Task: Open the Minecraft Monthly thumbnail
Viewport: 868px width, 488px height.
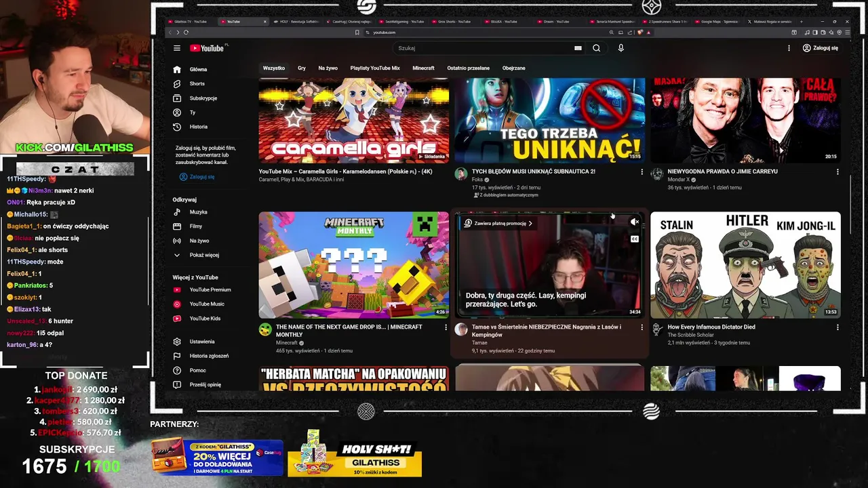Action: click(x=353, y=265)
